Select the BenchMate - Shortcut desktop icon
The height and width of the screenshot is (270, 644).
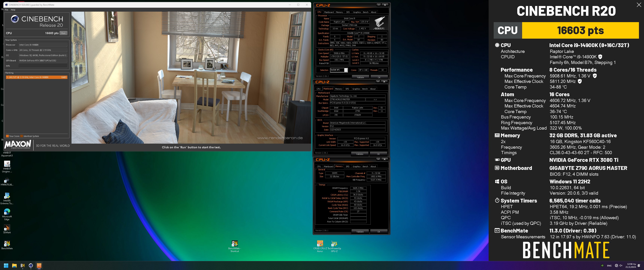tap(235, 246)
